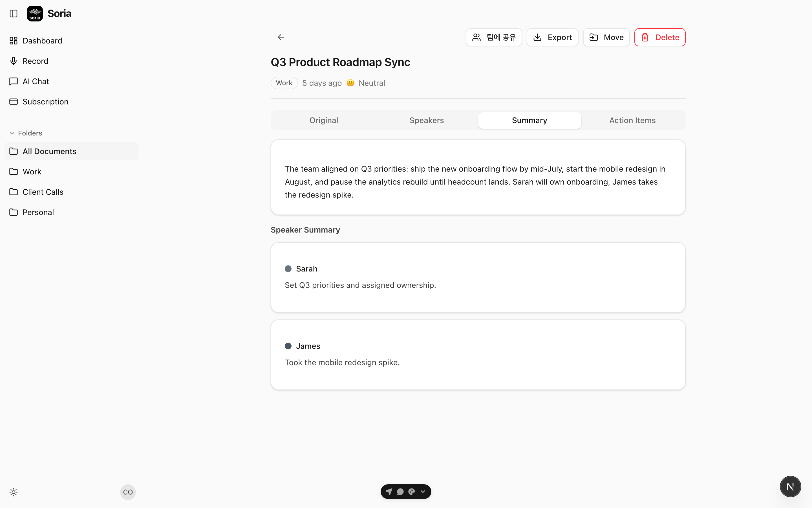Click the 팀에 공유 share button
Viewport: 812px width, 508px height.
pos(494,37)
